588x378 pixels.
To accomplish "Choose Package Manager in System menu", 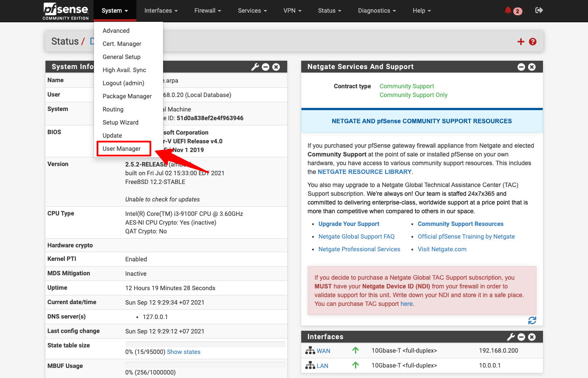I will (x=127, y=96).
